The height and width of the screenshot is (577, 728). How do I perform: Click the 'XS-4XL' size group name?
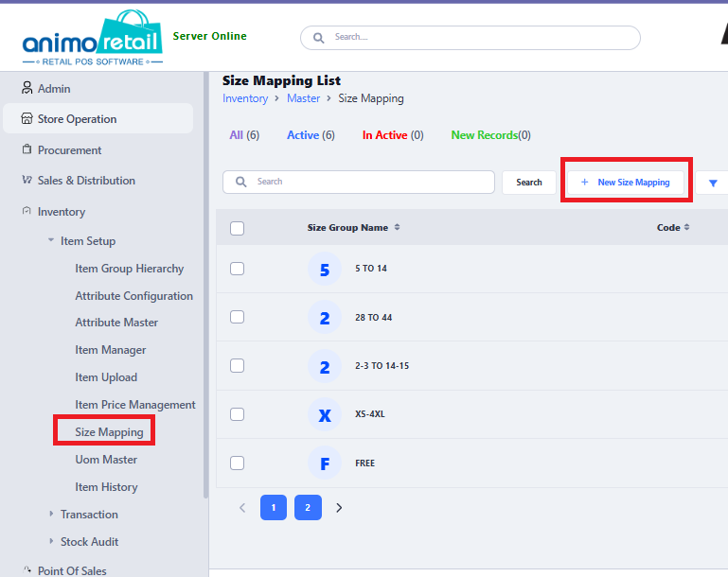coord(370,414)
